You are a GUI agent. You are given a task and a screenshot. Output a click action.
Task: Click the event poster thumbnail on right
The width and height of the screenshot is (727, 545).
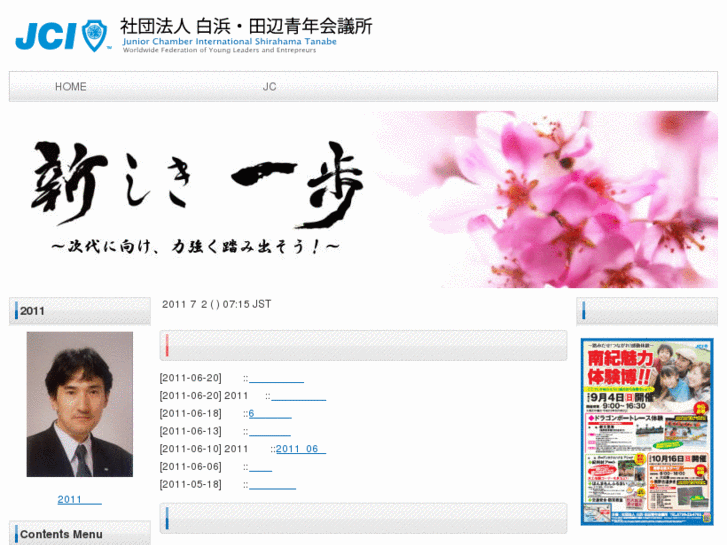click(647, 432)
